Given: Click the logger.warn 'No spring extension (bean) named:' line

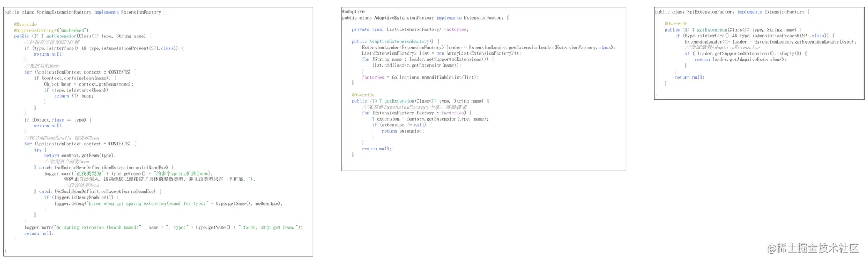Looking at the screenshot, I should click(164, 227).
